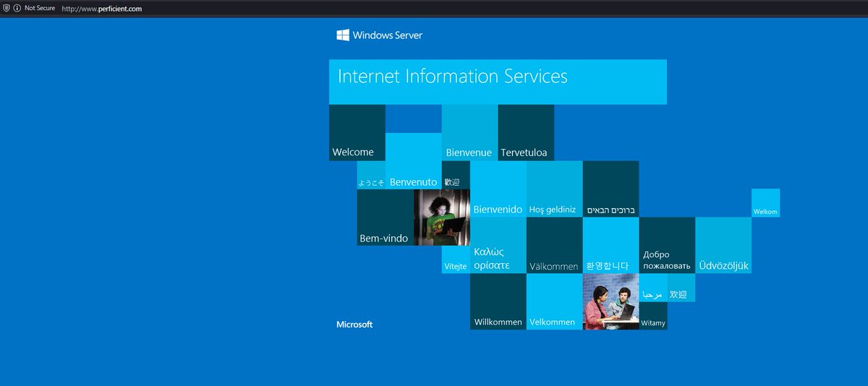
Task: Click the two people with laptop photo
Action: (610, 301)
